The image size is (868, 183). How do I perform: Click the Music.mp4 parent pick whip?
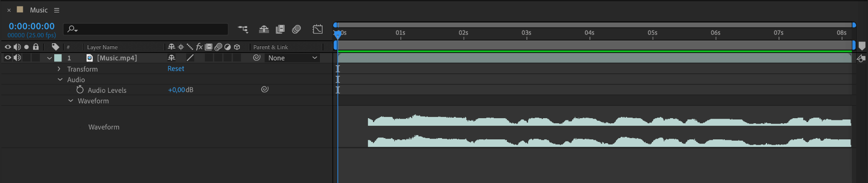pos(257,58)
